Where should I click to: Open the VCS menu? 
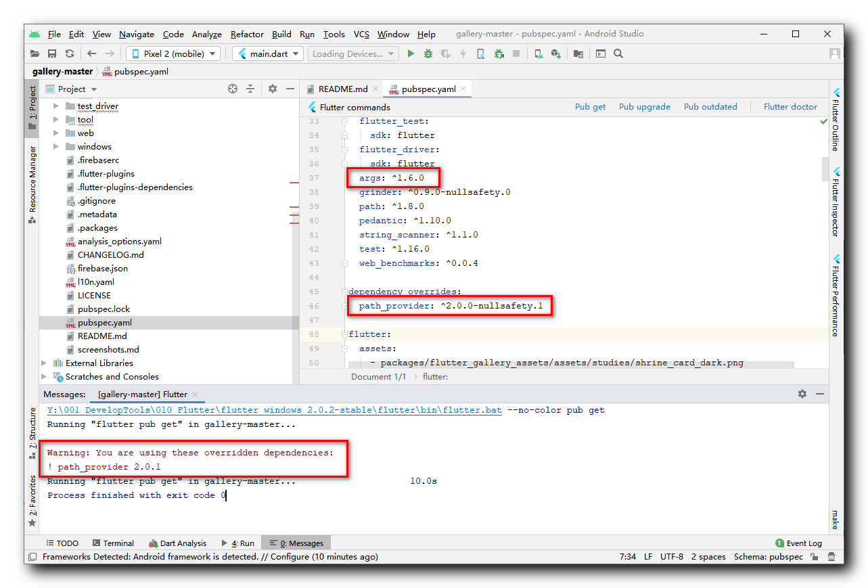click(x=361, y=35)
